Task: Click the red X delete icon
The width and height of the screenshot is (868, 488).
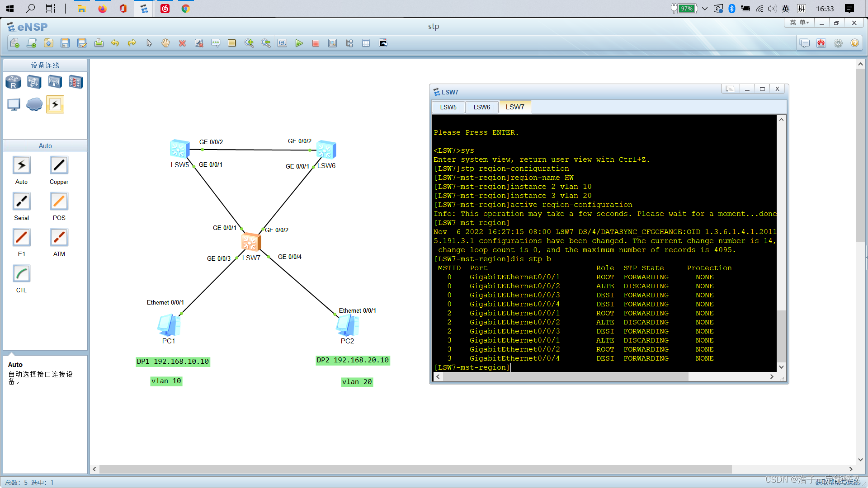Action: [182, 43]
